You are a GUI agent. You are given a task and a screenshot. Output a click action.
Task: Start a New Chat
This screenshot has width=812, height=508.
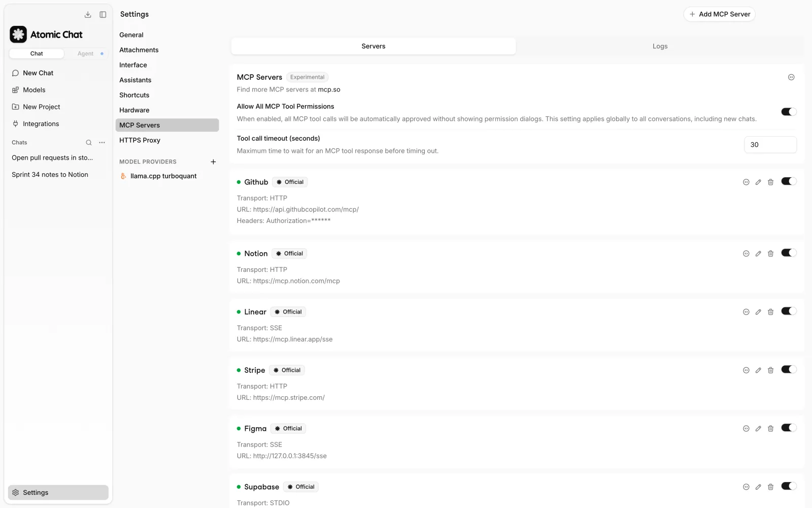[x=58, y=73]
